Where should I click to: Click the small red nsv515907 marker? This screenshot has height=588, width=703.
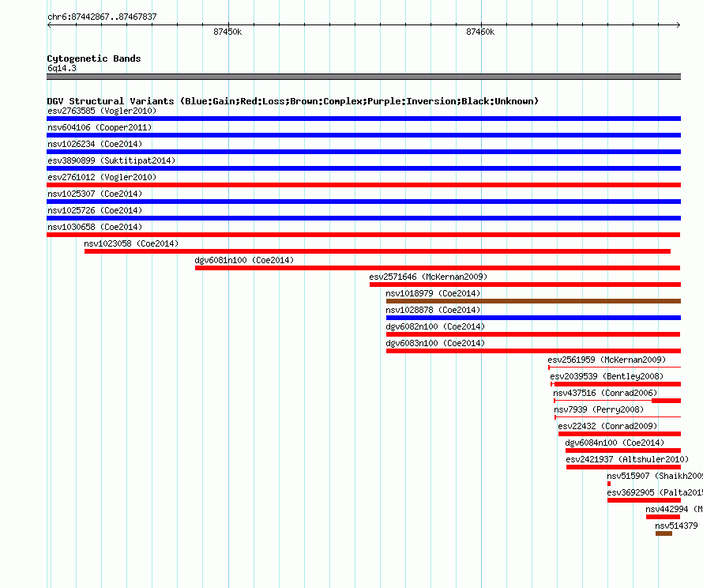609,484
